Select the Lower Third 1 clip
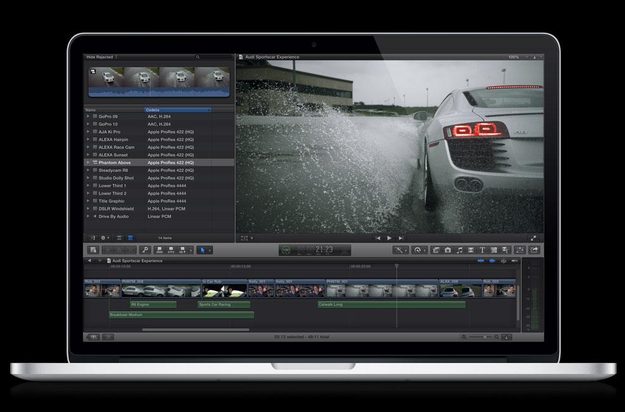The image size is (625, 412). pos(159,186)
